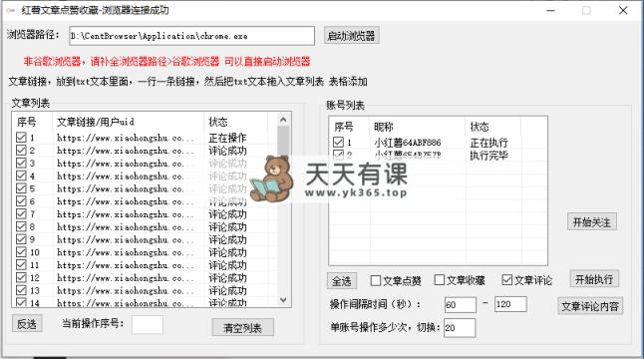Click the 开始执行 button

click(x=594, y=279)
